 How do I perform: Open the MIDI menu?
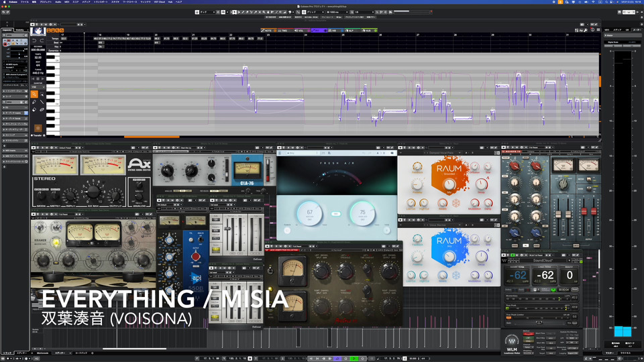coord(67,1)
